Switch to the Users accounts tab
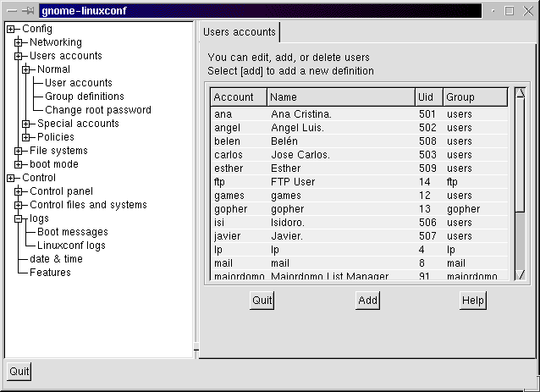The height and width of the screenshot is (392, 540). tap(240, 32)
